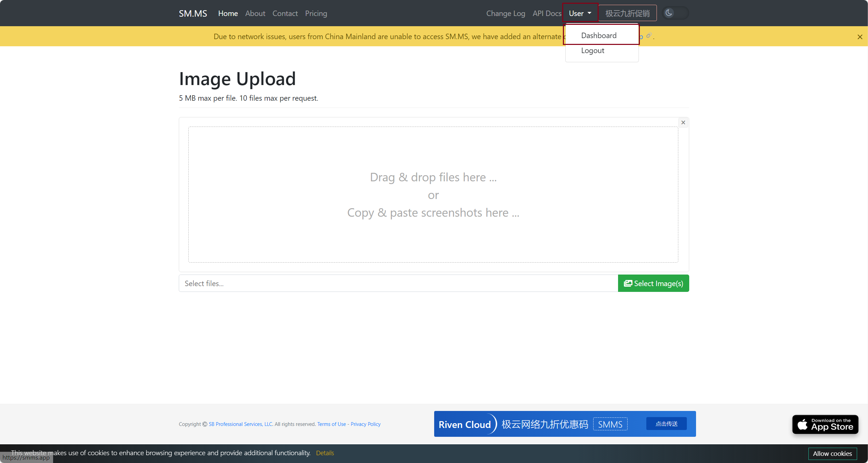Click the camera icon on Select Image(s) button
868x463 pixels.
tap(629, 283)
